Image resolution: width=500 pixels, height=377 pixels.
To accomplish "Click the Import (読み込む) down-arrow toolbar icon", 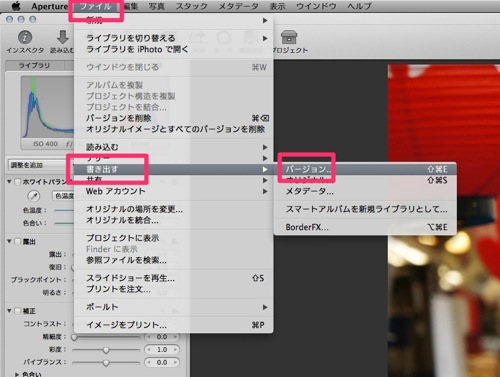I will pyautogui.click(x=63, y=37).
